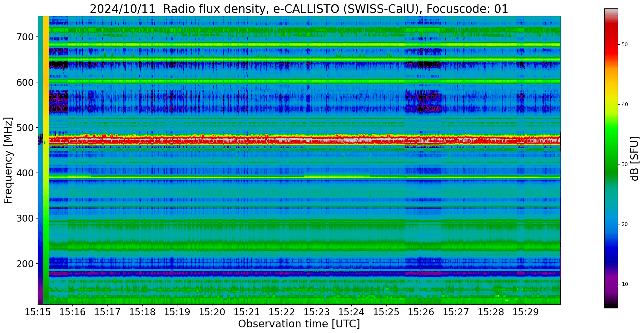
Task: Click the 'dB [SFU]' colorbar label
Action: click(x=634, y=159)
